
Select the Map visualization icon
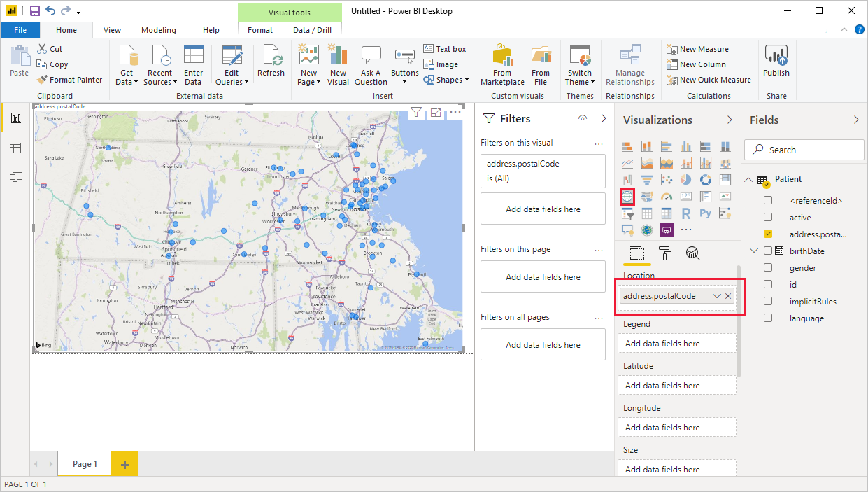pyautogui.click(x=627, y=197)
